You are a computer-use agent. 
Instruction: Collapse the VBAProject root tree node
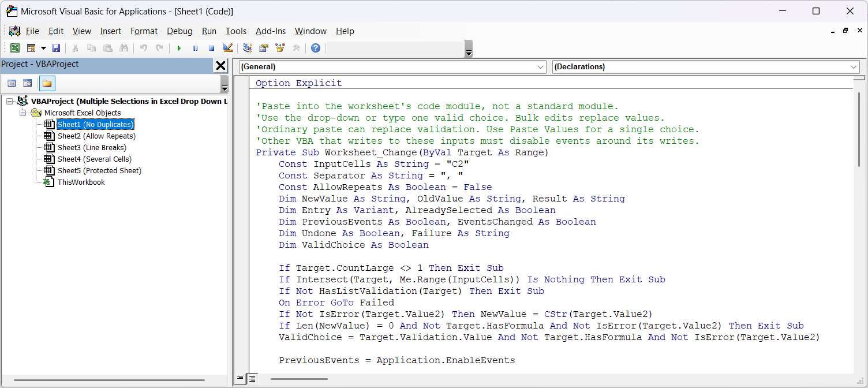[9, 101]
